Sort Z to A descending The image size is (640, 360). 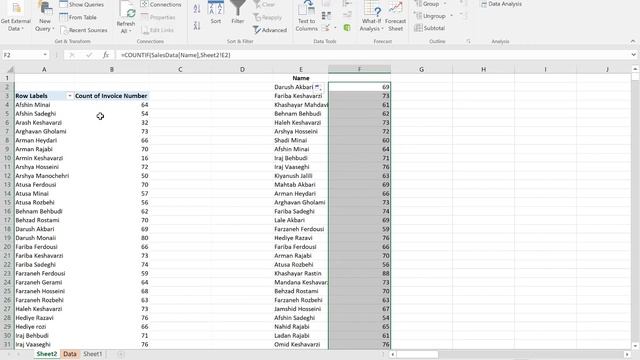click(x=197, y=25)
